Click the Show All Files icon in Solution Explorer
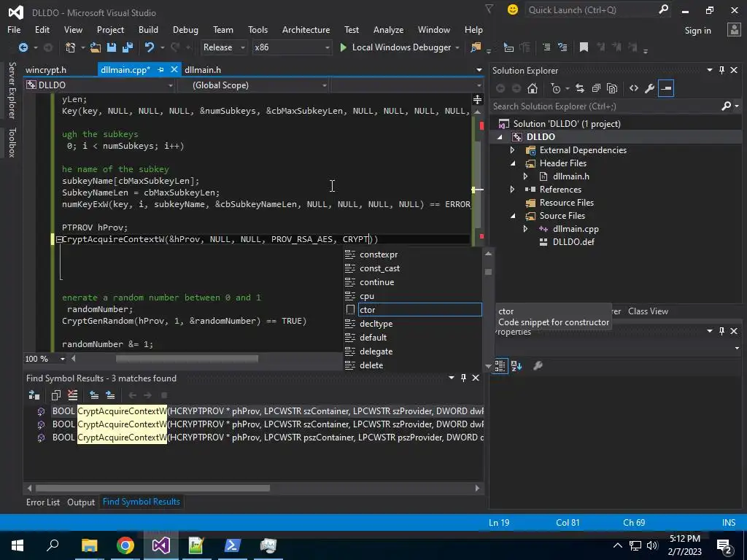 click(x=612, y=88)
